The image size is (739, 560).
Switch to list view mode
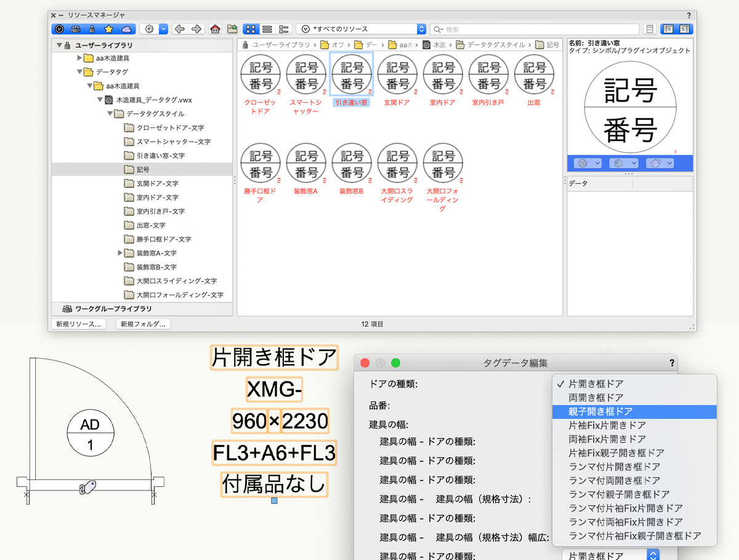pyautogui.click(x=267, y=29)
